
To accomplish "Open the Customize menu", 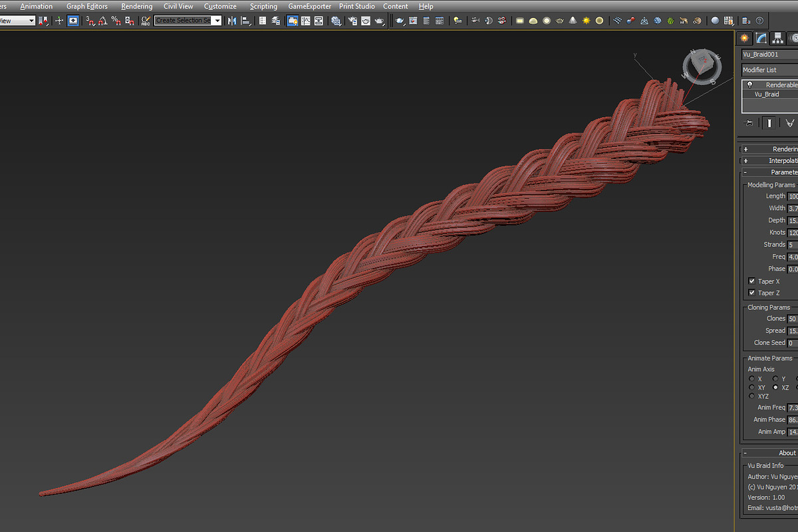I will pyautogui.click(x=220, y=6).
